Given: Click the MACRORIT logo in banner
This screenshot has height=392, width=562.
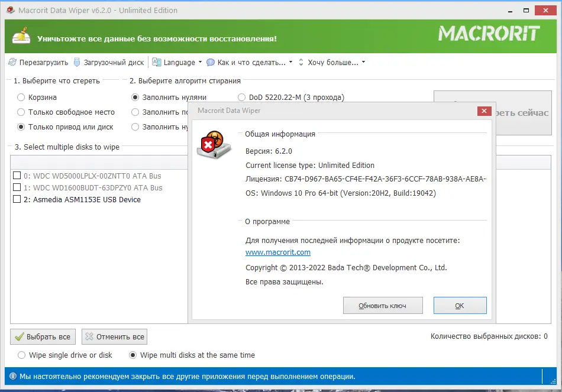Looking at the screenshot, I should tap(489, 33).
